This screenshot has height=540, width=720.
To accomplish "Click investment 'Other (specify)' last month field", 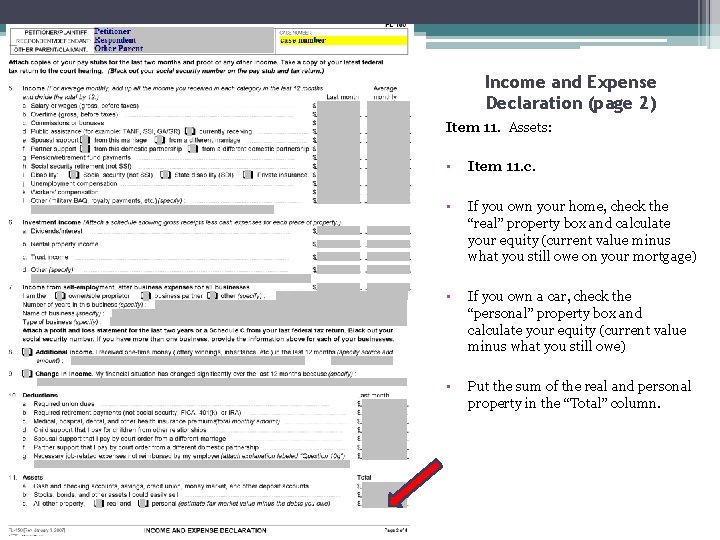I will [338, 270].
